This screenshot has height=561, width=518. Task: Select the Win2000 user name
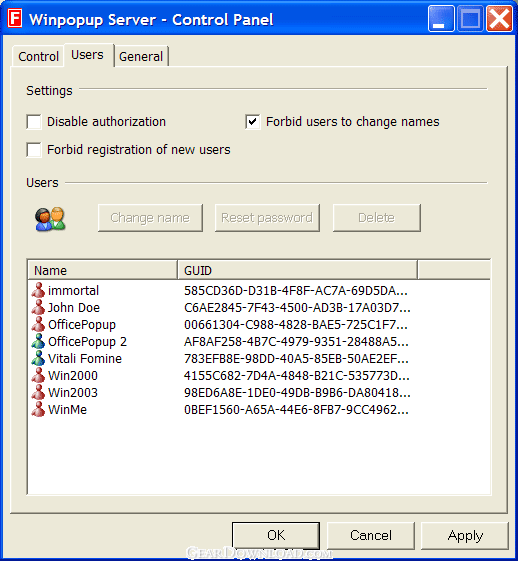coord(73,376)
